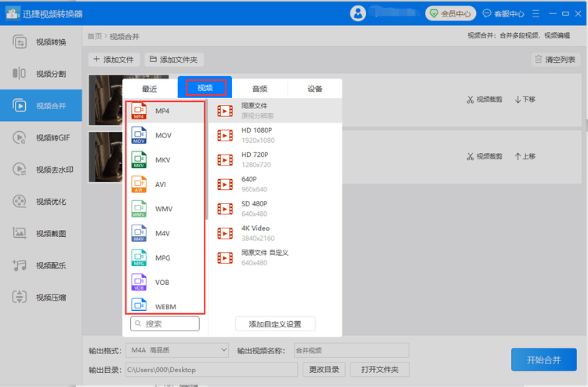Image resolution: width=588 pixels, height=387 pixels.
Task: Select the VOB format icon
Action: 139,282
